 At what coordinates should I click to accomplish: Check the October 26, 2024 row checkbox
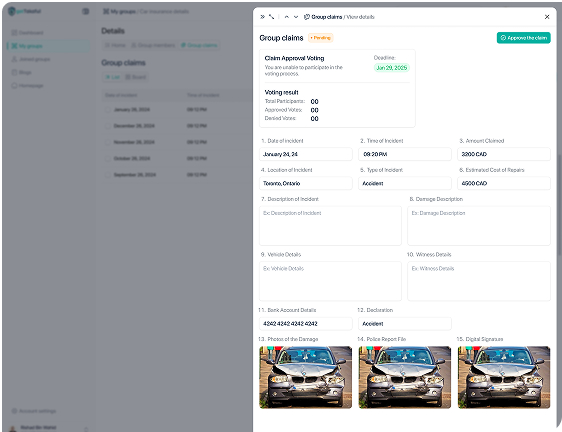coord(108,158)
